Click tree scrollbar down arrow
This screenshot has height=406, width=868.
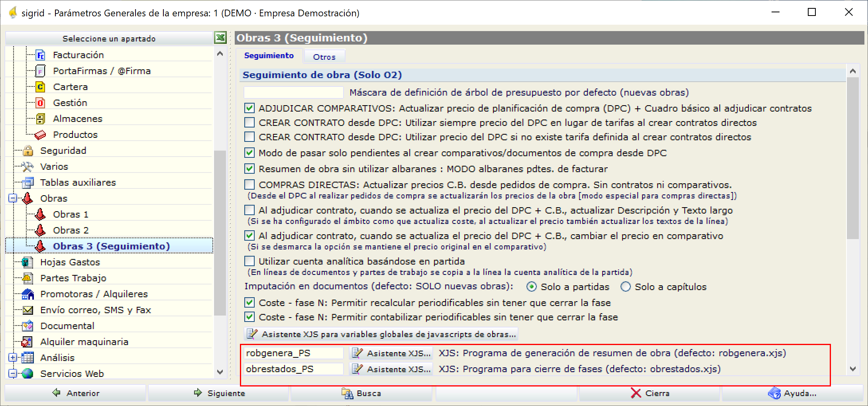(220, 372)
